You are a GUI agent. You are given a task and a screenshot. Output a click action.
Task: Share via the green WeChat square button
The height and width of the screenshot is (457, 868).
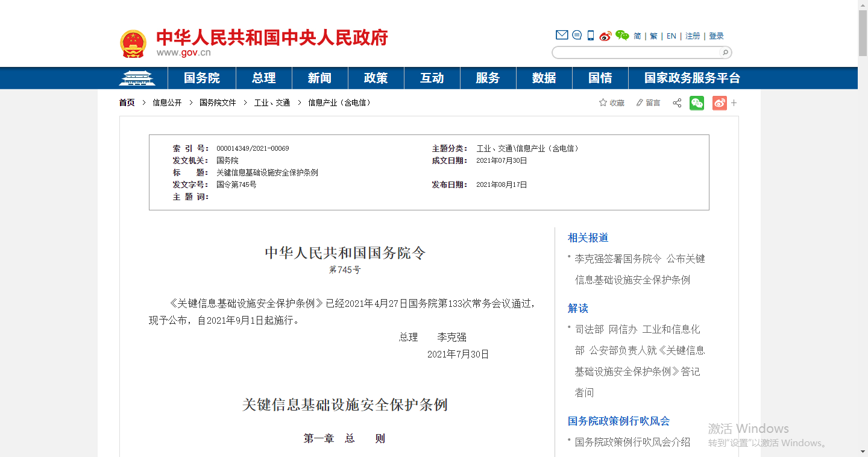[x=697, y=102]
